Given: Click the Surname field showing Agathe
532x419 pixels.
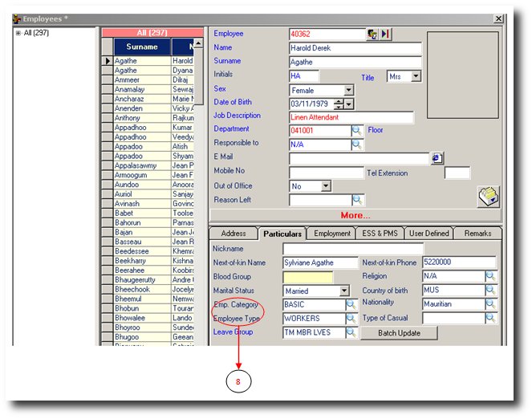Looking at the screenshot, I should click(355, 62).
